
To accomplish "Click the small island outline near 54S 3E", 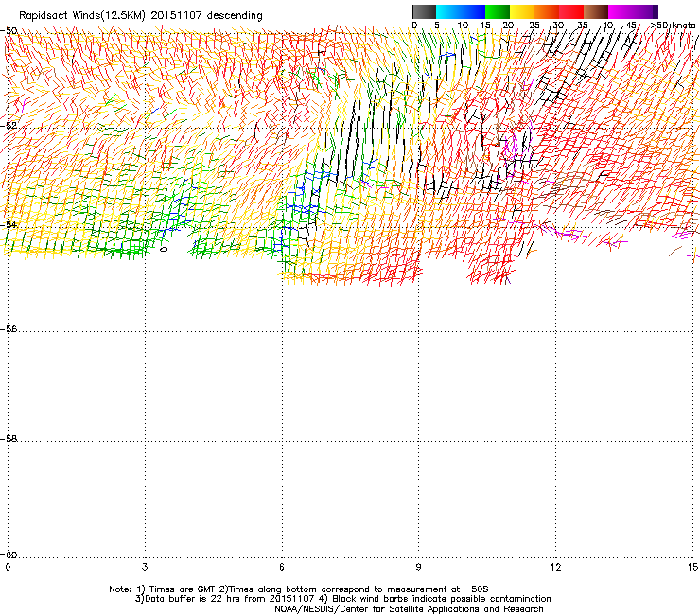I will coord(164,249).
